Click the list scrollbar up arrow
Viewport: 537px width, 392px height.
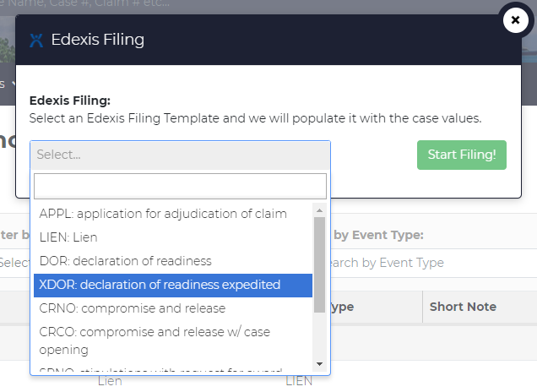(319, 210)
